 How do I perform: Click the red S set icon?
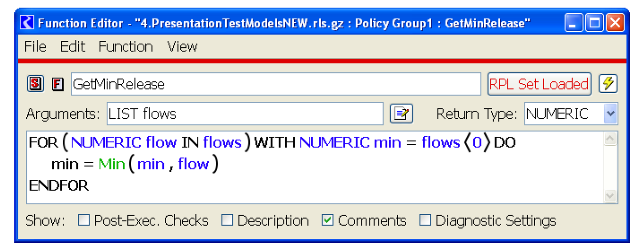click(35, 84)
